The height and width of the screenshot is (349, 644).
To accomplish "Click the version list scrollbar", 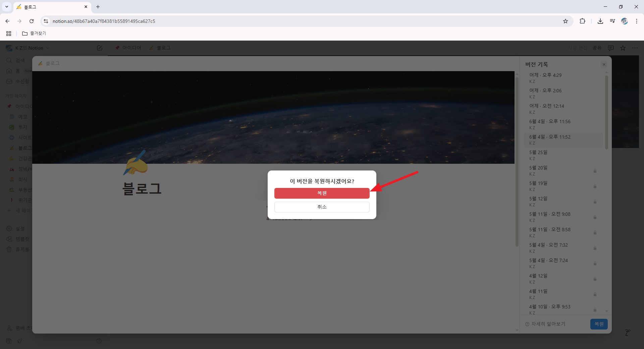I will point(606,112).
